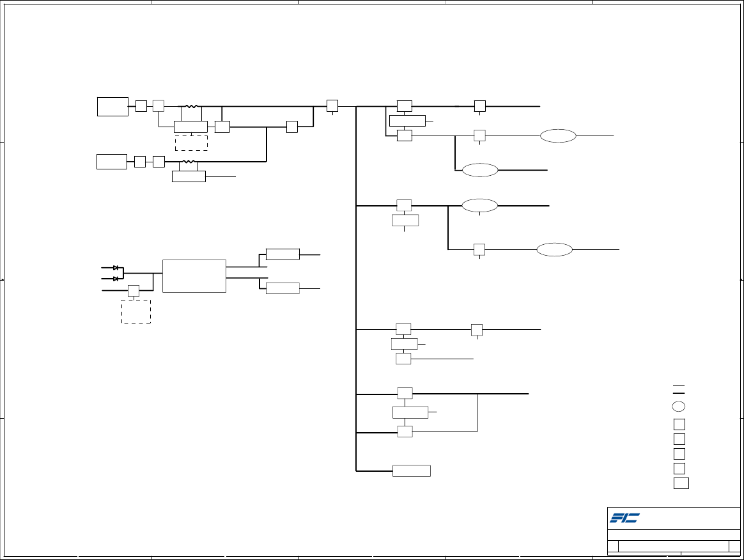This screenshot has height=560, width=744.
Task: Click the largest rectangular block fed by diodes
Action: click(x=194, y=276)
